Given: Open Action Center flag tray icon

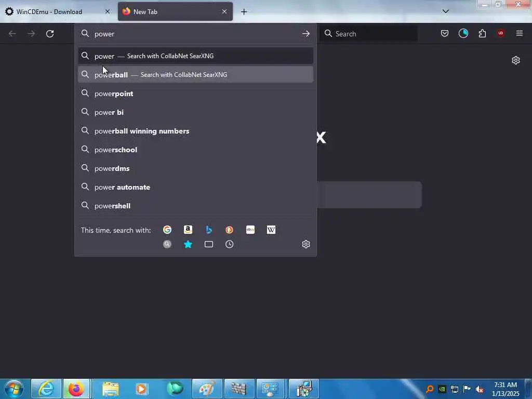Looking at the screenshot, I should pos(467,389).
